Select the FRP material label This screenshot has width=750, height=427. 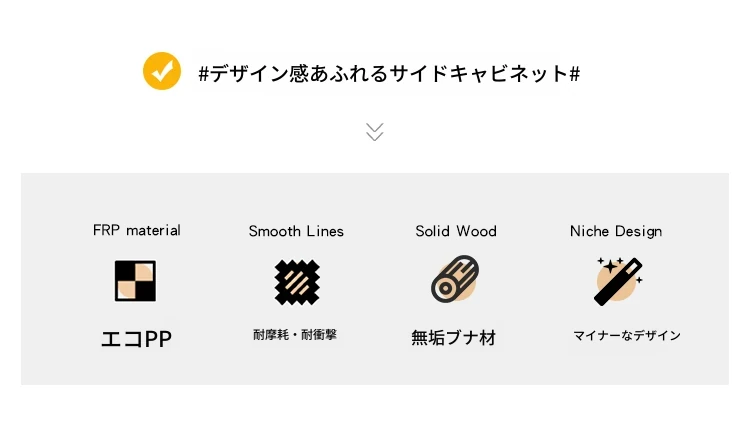coord(137,230)
